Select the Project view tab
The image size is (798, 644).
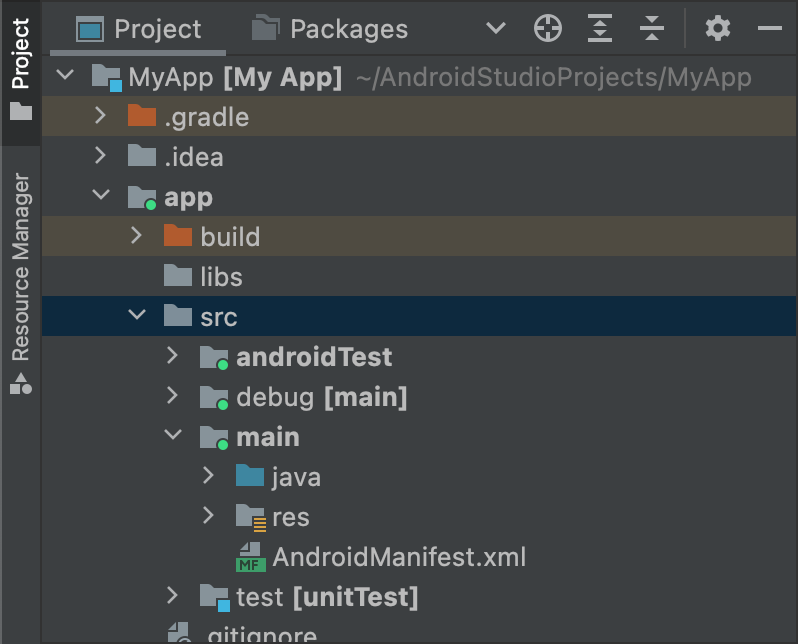[x=140, y=29]
